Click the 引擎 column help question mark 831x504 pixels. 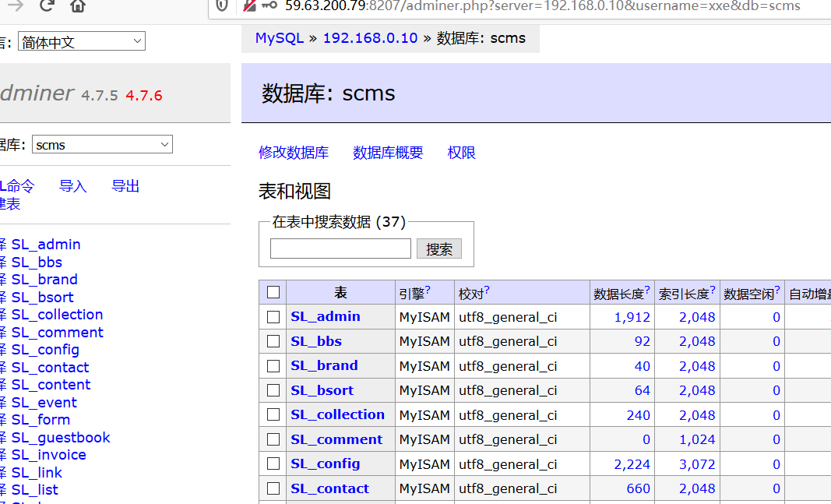pos(428,289)
